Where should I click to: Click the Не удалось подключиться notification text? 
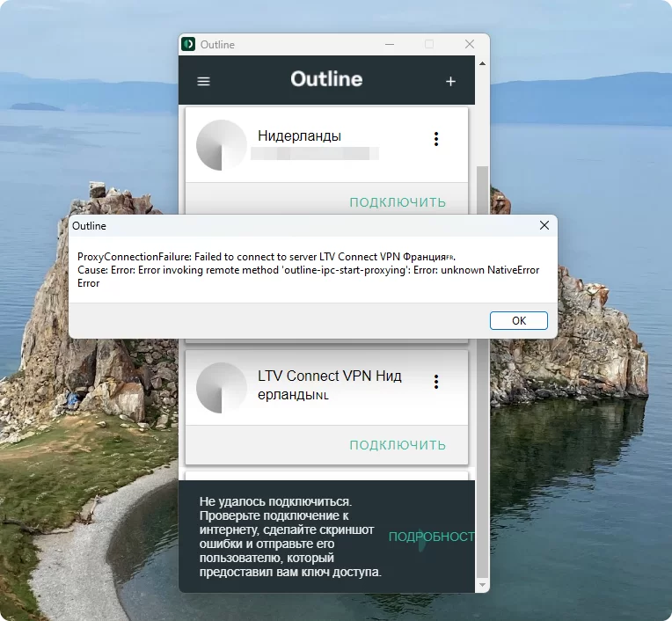290,537
